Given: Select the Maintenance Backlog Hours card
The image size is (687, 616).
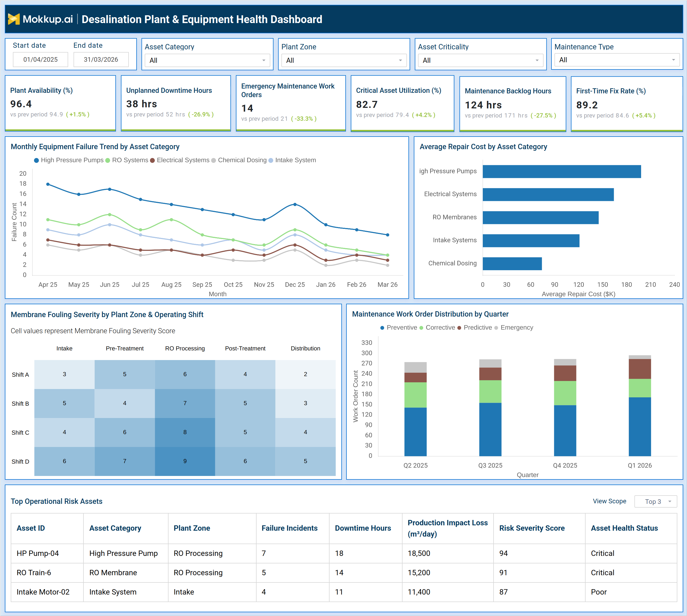Looking at the screenshot, I should click(x=512, y=104).
